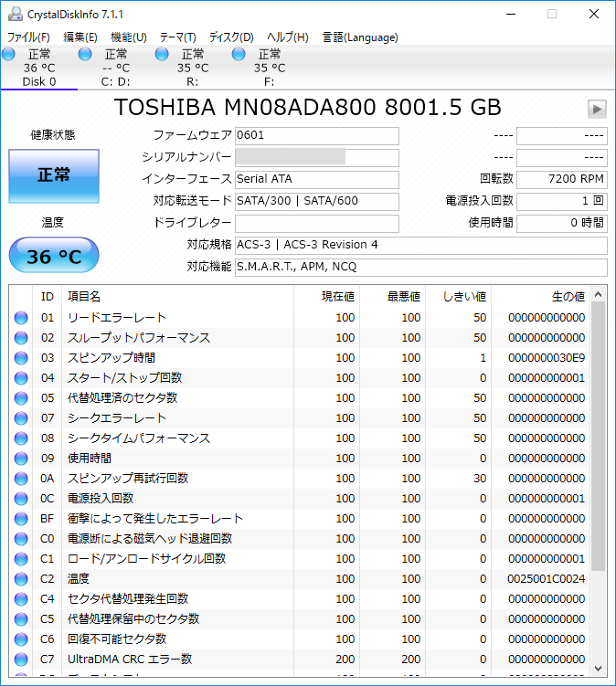Image resolution: width=616 pixels, height=686 pixels.
Task: Click the 最悪値 column header
Action: point(393,297)
